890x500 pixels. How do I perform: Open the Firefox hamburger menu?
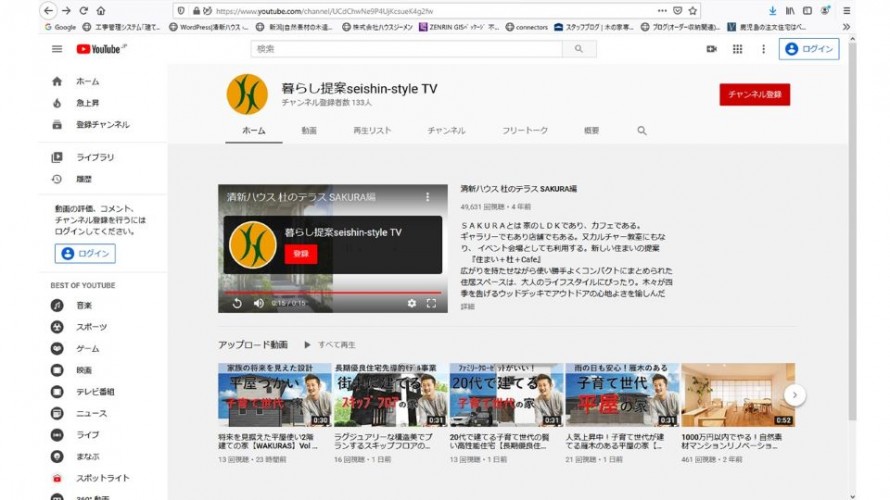tap(846, 11)
